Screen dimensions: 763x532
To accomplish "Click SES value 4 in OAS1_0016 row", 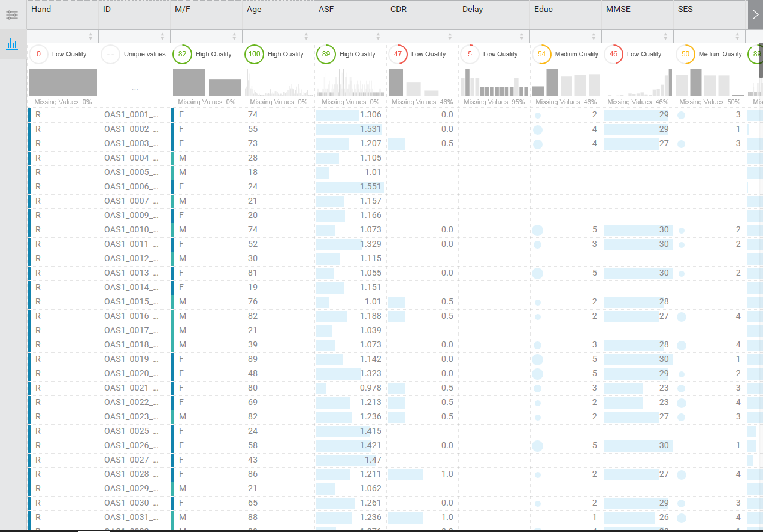I will (738, 316).
